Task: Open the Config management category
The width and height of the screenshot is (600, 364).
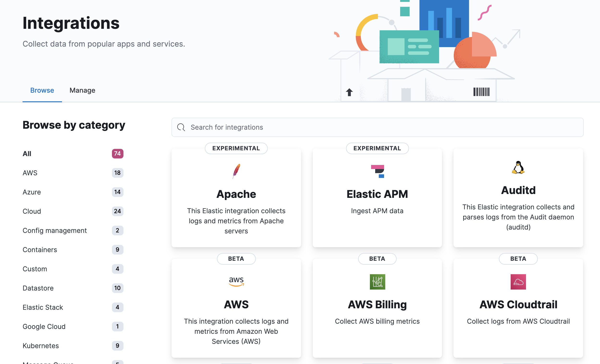Action: (x=55, y=230)
